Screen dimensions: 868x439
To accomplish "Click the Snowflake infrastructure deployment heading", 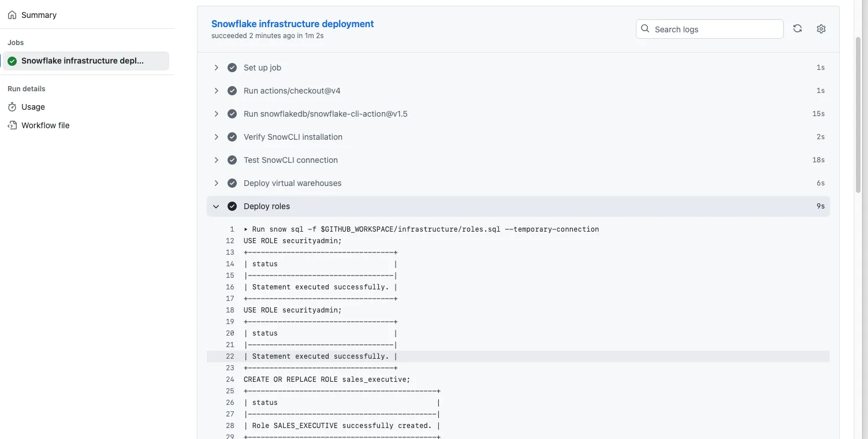I will click(292, 24).
